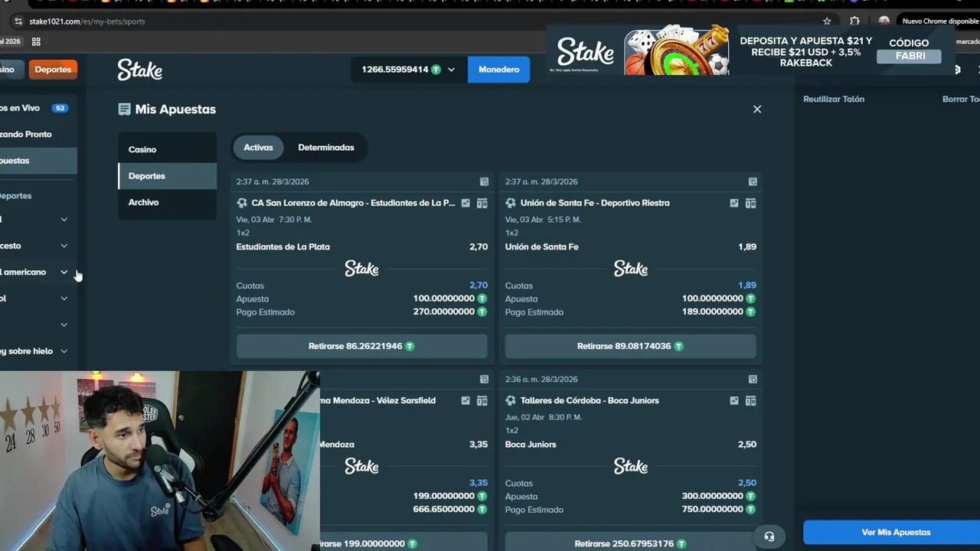This screenshot has width=980, height=551.
Task: Click soccer ball icon on Talleres de Córdoba card
Action: pos(511,401)
